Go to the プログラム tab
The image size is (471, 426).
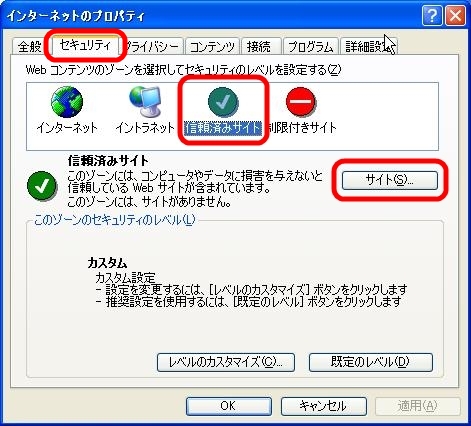(x=311, y=46)
